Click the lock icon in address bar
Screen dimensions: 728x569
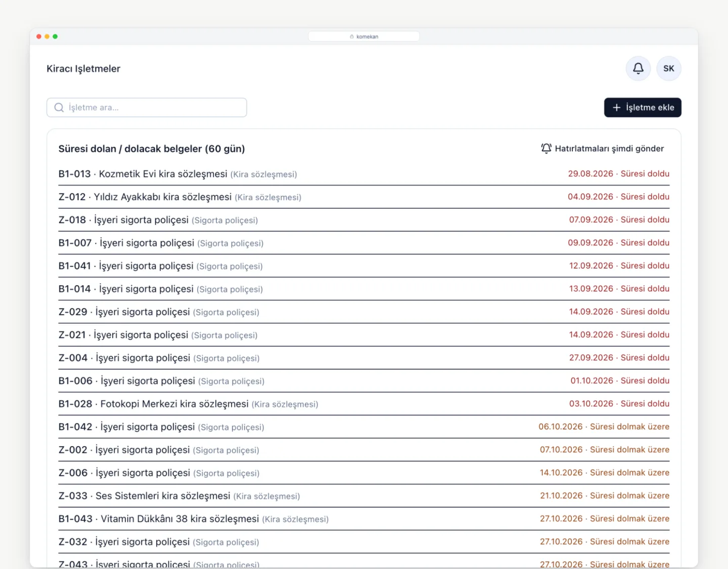point(352,36)
